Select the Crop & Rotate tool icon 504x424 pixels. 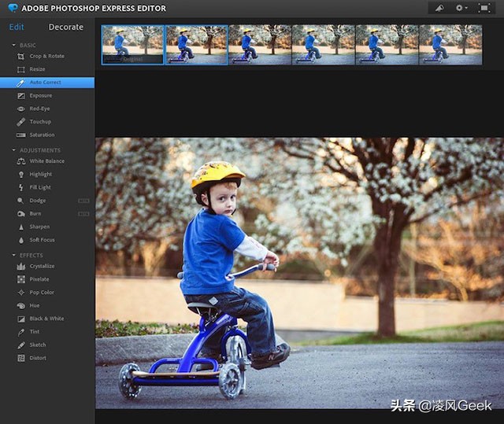click(x=21, y=57)
